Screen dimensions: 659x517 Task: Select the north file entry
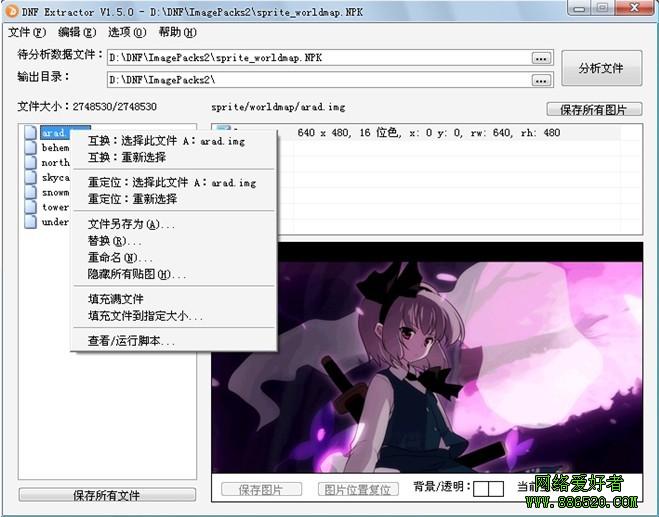point(55,162)
